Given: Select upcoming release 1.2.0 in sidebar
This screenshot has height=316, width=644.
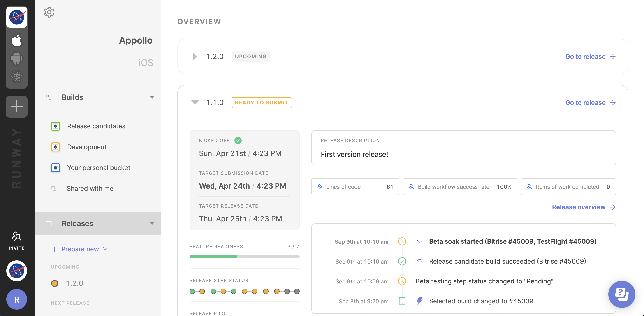Looking at the screenshot, I should coord(74,283).
